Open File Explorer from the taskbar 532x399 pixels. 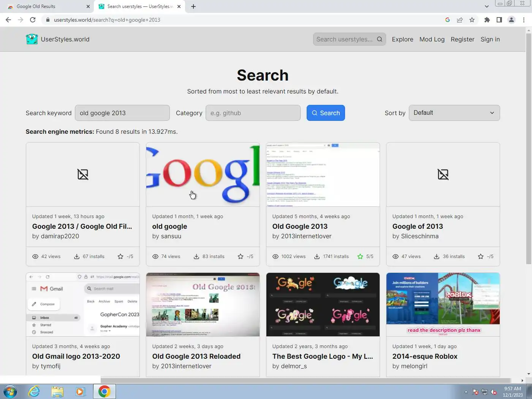pyautogui.click(x=57, y=391)
